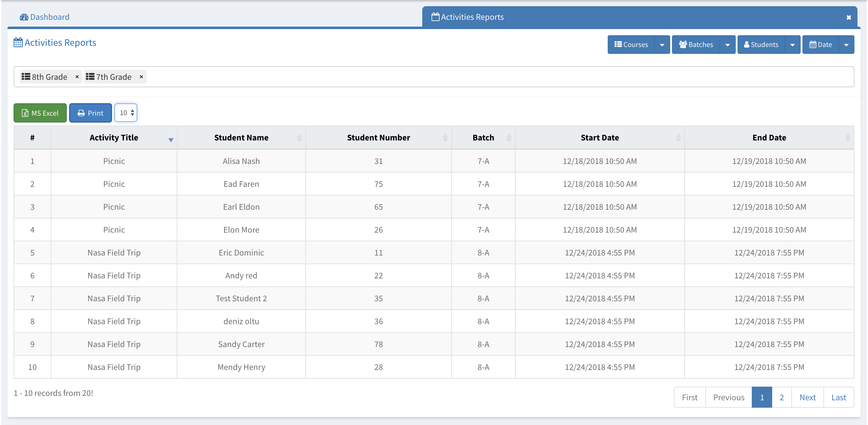Sort by Start Date column arrows

pyautogui.click(x=678, y=138)
